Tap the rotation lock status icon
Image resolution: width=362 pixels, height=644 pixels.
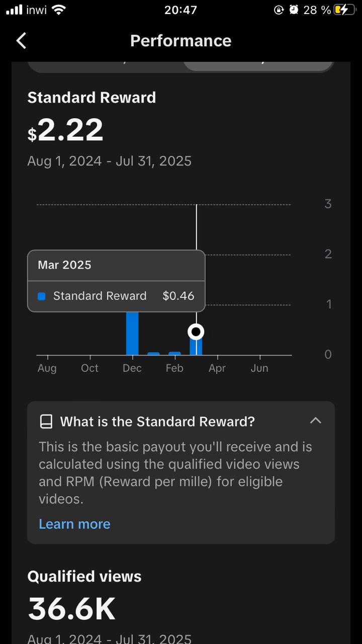279,10
